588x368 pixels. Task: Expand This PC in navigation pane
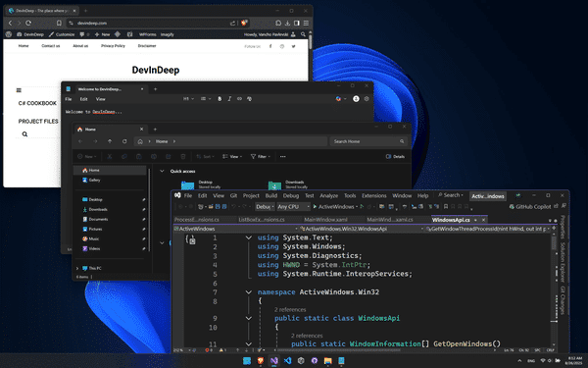click(77, 268)
